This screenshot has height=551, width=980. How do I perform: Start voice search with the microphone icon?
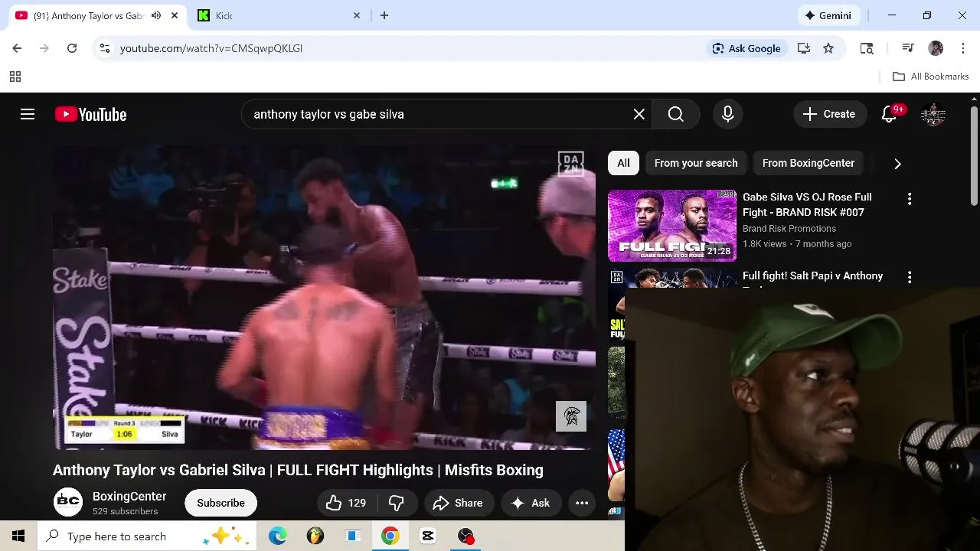point(727,114)
